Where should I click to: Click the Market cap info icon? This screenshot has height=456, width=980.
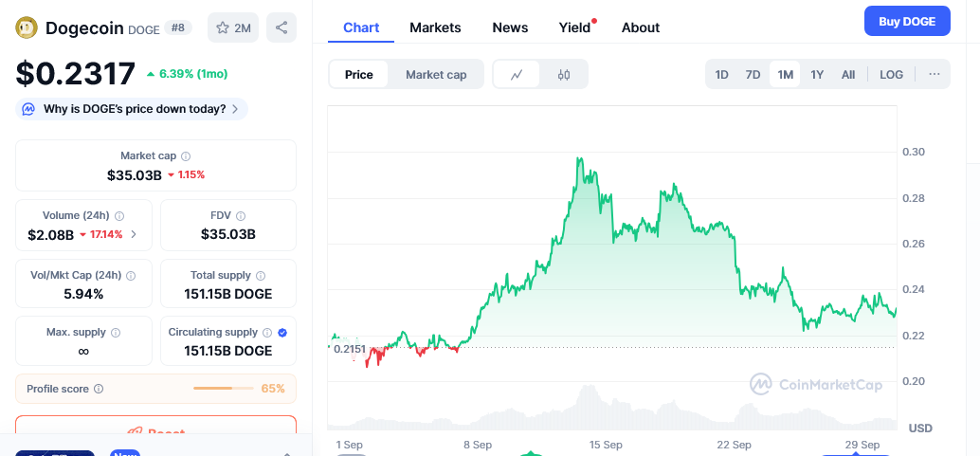(186, 155)
